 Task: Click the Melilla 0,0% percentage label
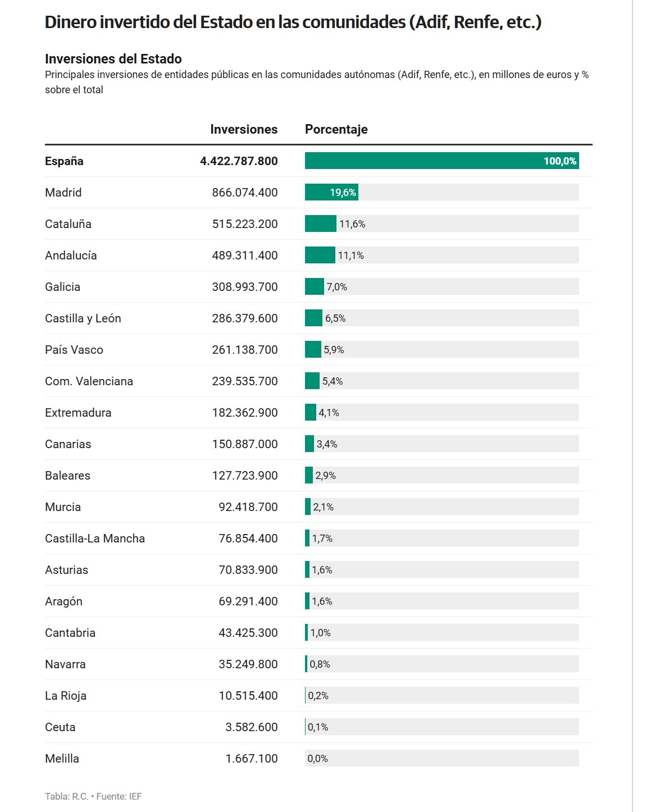[317, 759]
